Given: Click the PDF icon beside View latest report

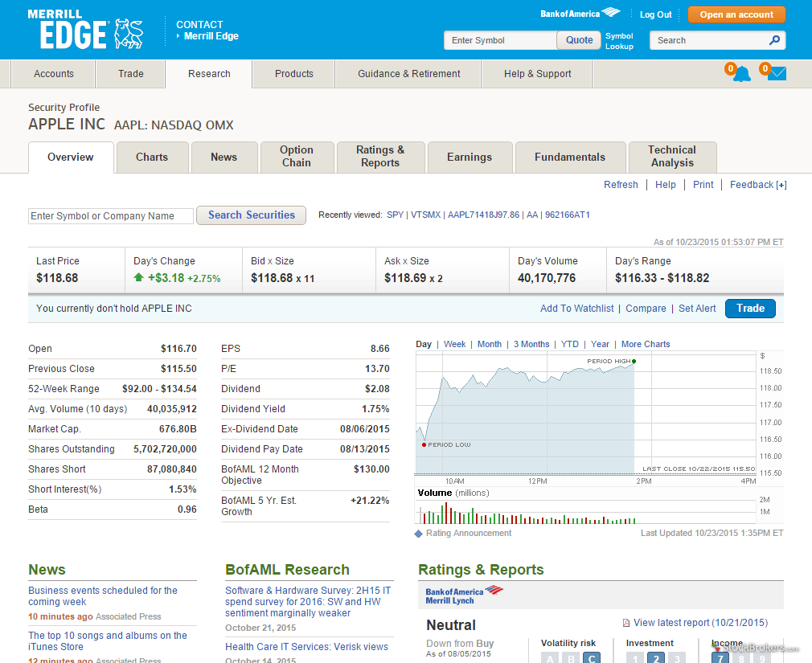Looking at the screenshot, I should 626,623.
